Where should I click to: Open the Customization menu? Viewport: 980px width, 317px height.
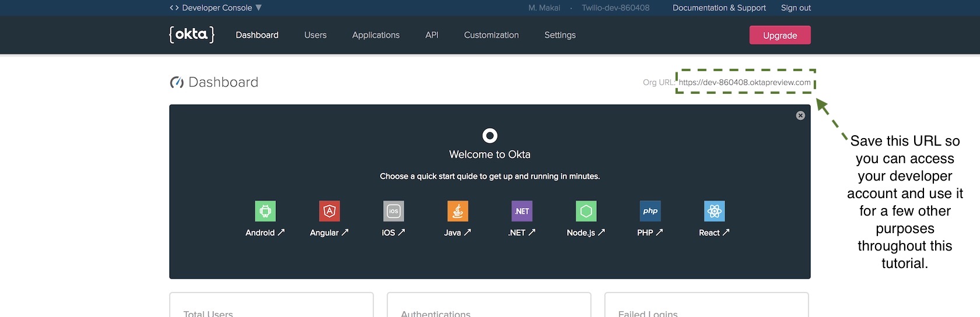point(491,35)
